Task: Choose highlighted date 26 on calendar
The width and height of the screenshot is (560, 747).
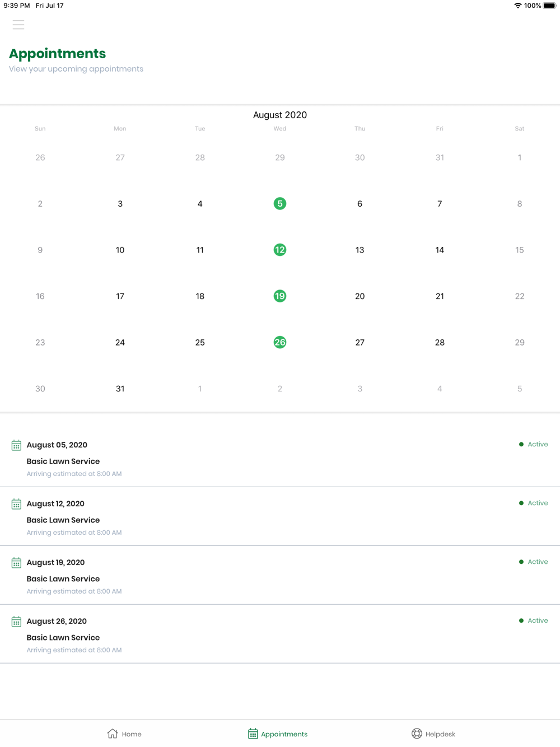Action: 280,342
